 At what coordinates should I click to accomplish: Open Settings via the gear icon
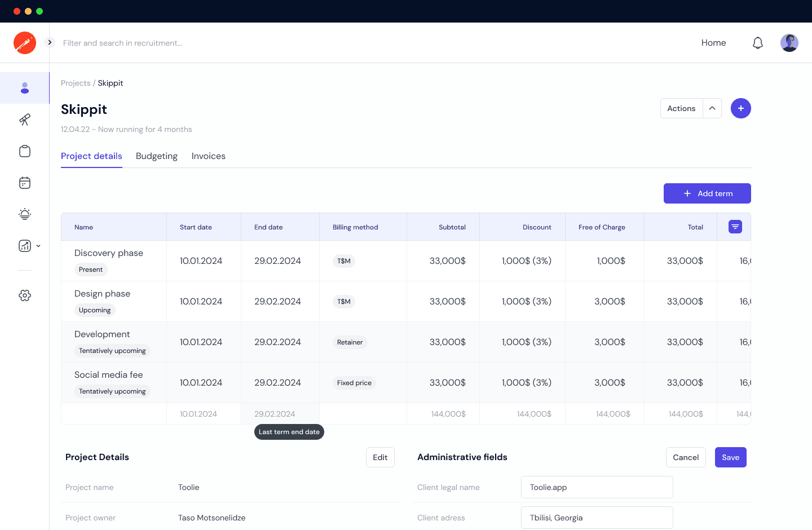tap(25, 295)
